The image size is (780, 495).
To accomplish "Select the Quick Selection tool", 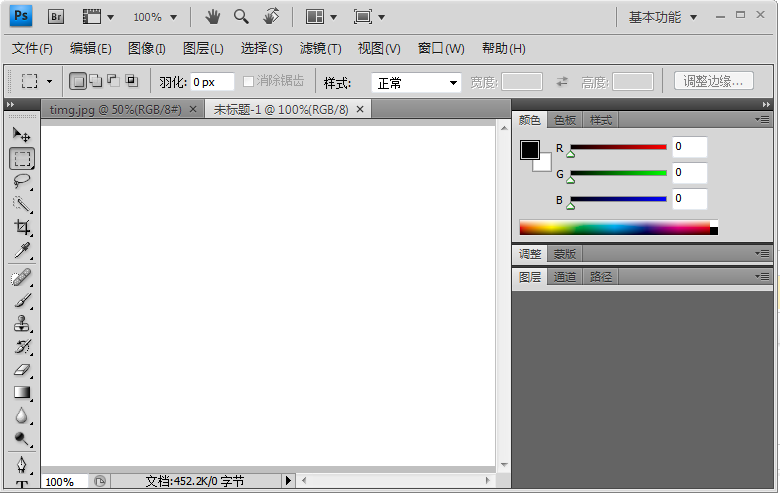I will pos(22,204).
